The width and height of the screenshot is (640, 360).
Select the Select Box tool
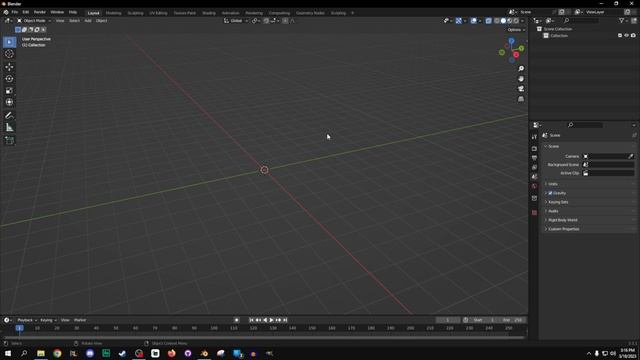9,42
